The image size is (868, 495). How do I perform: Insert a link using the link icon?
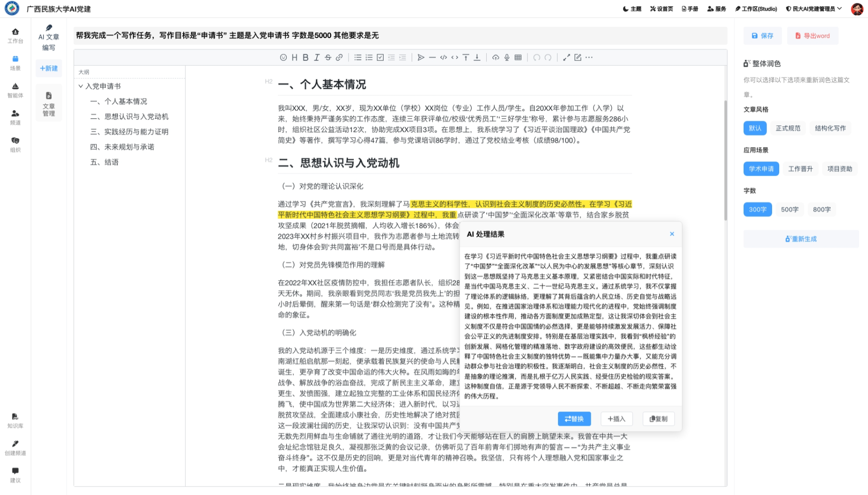(x=339, y=57)
